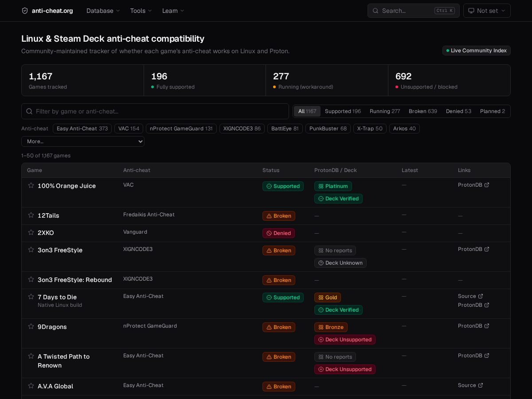532x399 pixels.
Task: Switch to Denied 53 tab
Action: click(x=458, y=111)
